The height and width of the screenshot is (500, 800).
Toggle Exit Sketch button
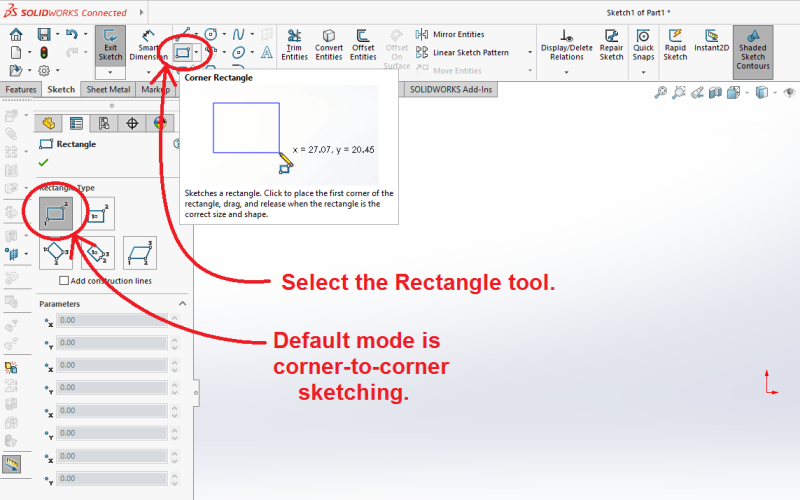click(110, 44)
